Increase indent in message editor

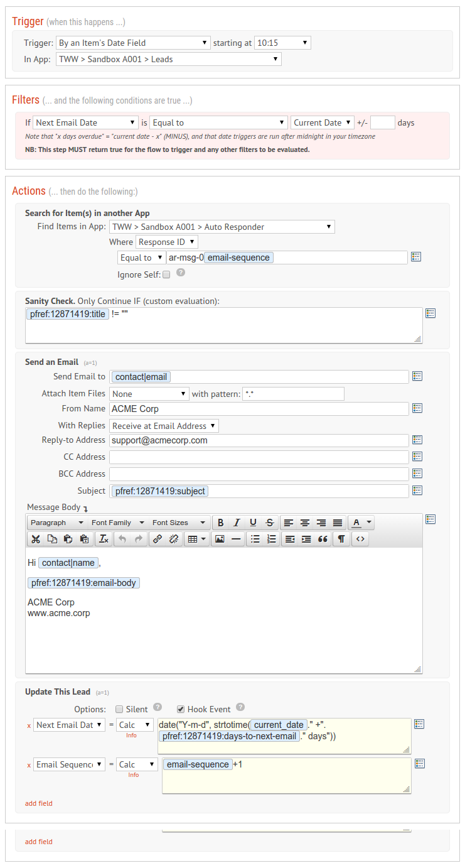point(306,539)
